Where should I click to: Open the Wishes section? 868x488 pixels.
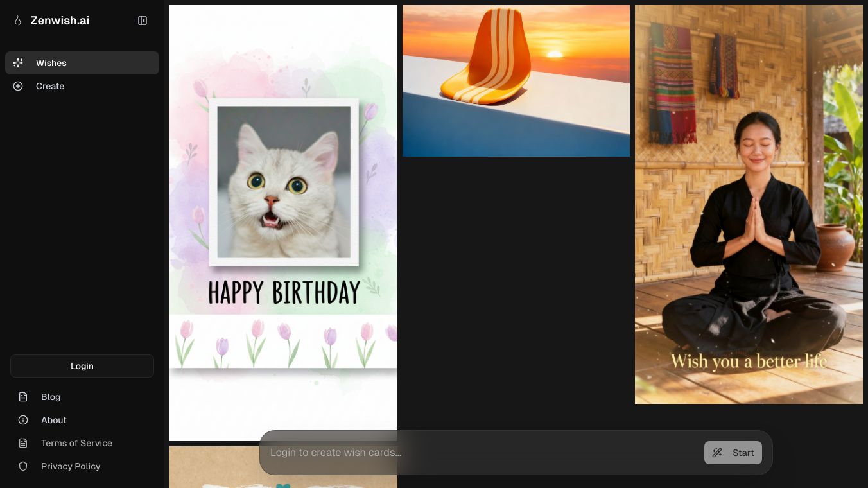pos(82,63)
